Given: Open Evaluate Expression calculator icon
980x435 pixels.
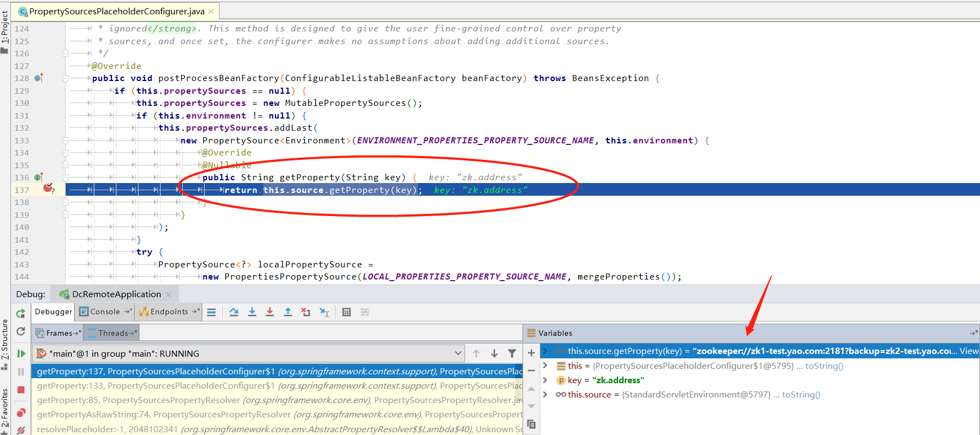Looking at the screenshot, I should coord(347,312).
